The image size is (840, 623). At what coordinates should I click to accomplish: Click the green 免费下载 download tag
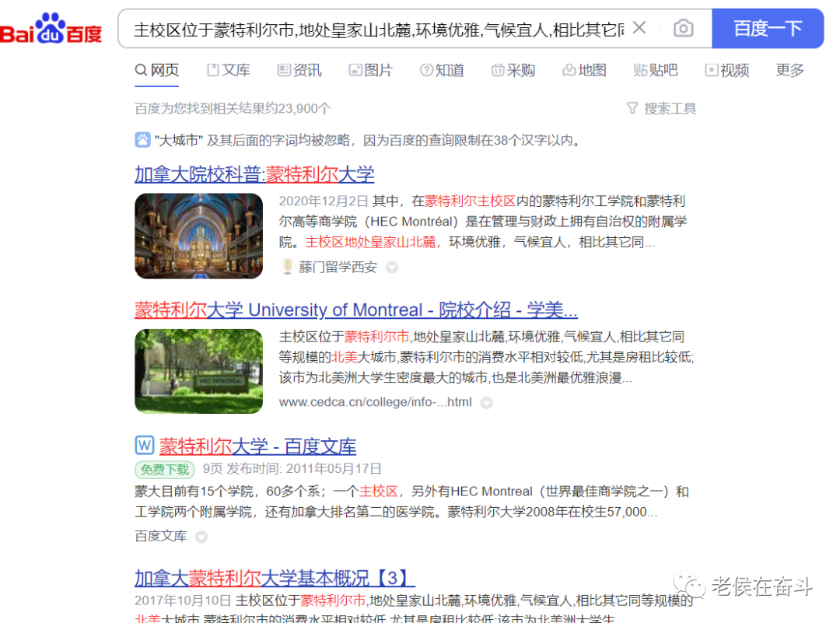(x=163, y=469)
